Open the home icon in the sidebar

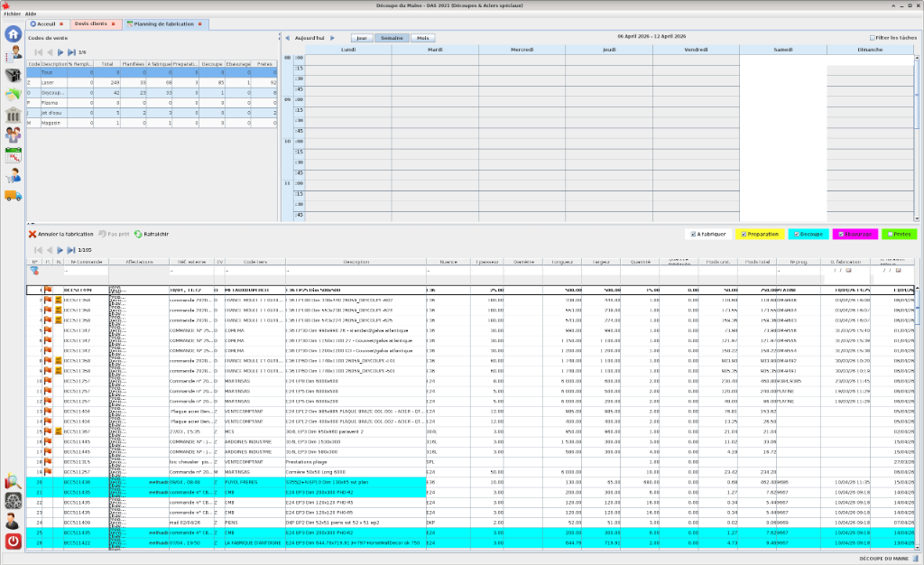(x=13, y=33)
